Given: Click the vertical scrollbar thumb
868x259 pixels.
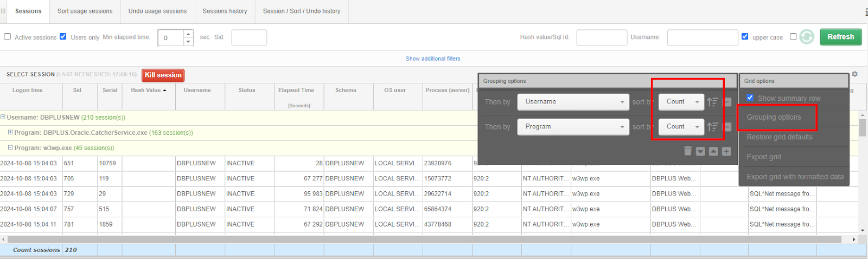Looking at the screenshot, I should 863,128.
